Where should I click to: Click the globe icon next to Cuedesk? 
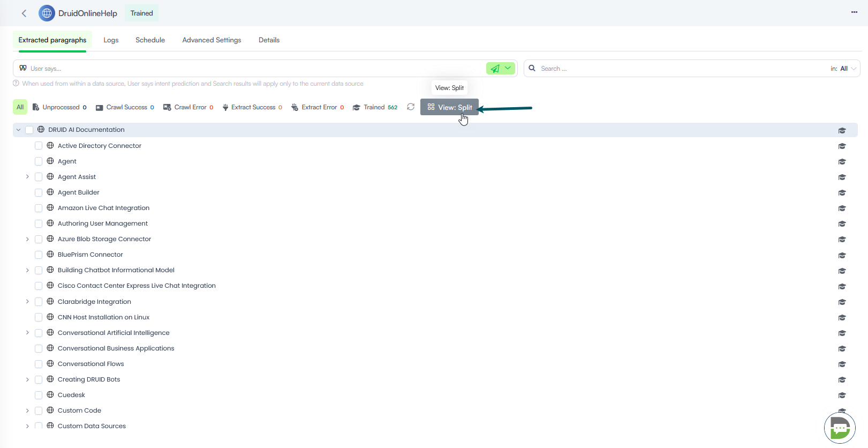tap(50, 394)
